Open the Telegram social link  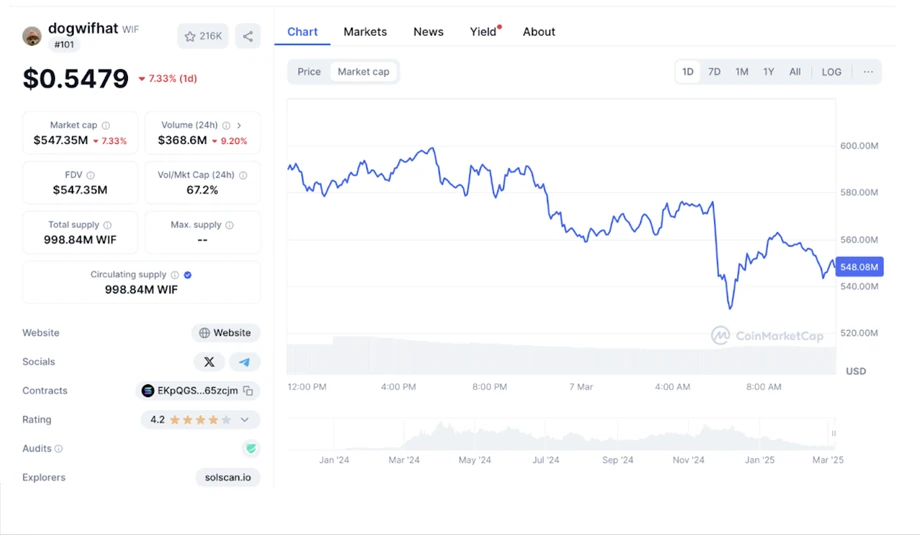(x=244, y=362)
